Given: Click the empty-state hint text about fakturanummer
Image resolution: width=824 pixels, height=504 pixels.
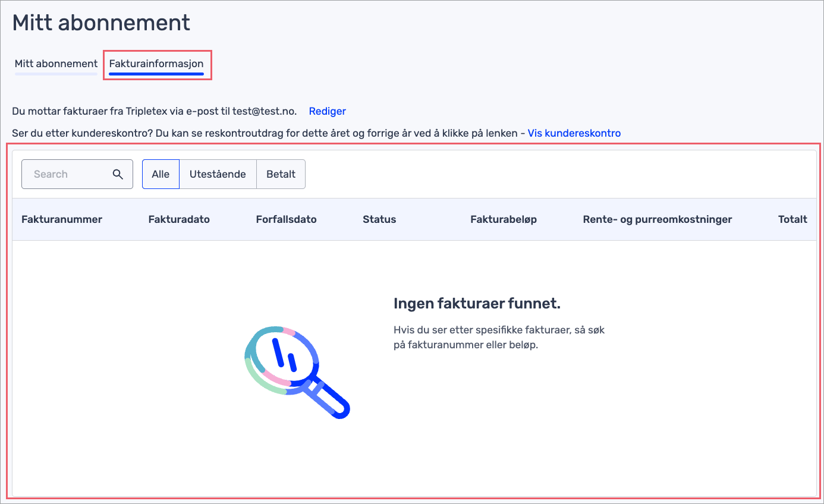Looking at the screenshot, I should click(499, 337).
